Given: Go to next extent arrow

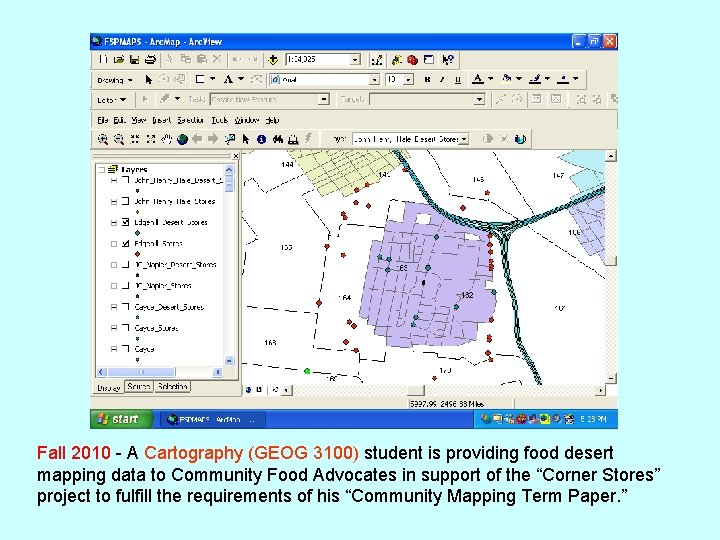Looking at the screenshot, I should 213,139.
